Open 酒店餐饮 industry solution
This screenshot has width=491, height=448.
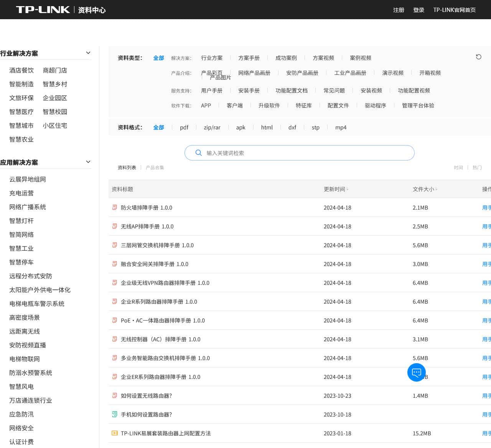pyautogui.click(x=21, y=70)
